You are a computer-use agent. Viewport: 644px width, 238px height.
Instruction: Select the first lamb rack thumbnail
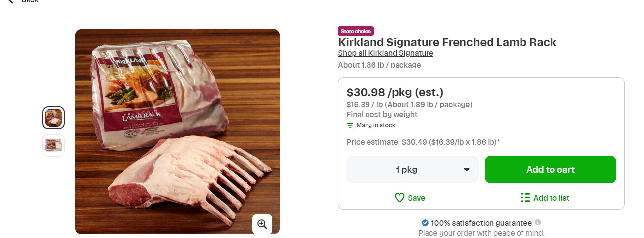click(54, 118)
